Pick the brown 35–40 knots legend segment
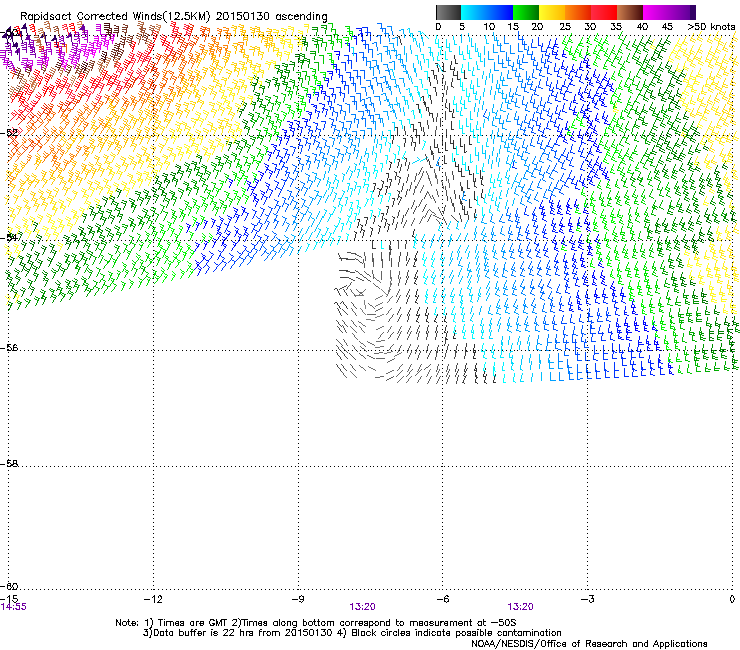 (x=630, y=12)
